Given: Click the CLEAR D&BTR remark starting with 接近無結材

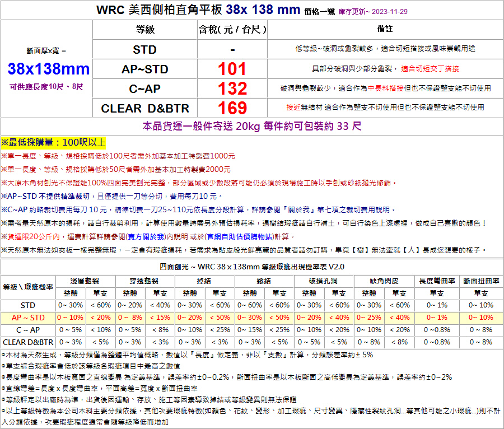Looking at the screenshot, I should pos(385,108).
